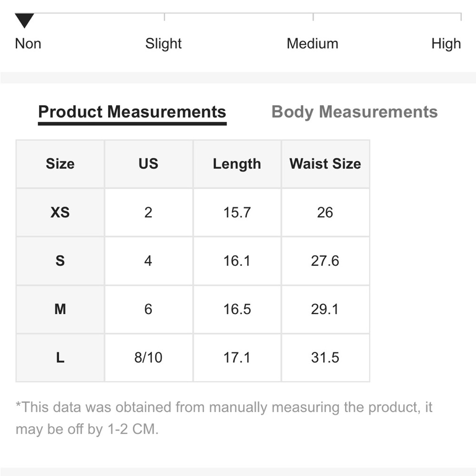The width and height of the screenshot is (476, 476).
Task: Click the Slight stretch label
Action: (163, 44)
